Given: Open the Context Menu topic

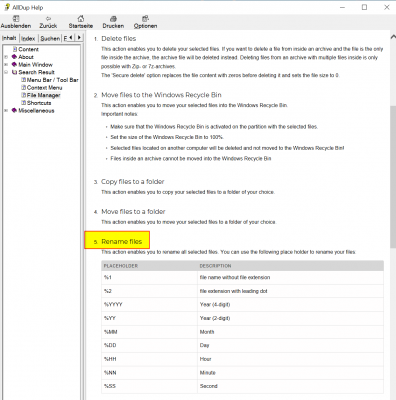Looking at the screenshot, I should tap(44, 87).
